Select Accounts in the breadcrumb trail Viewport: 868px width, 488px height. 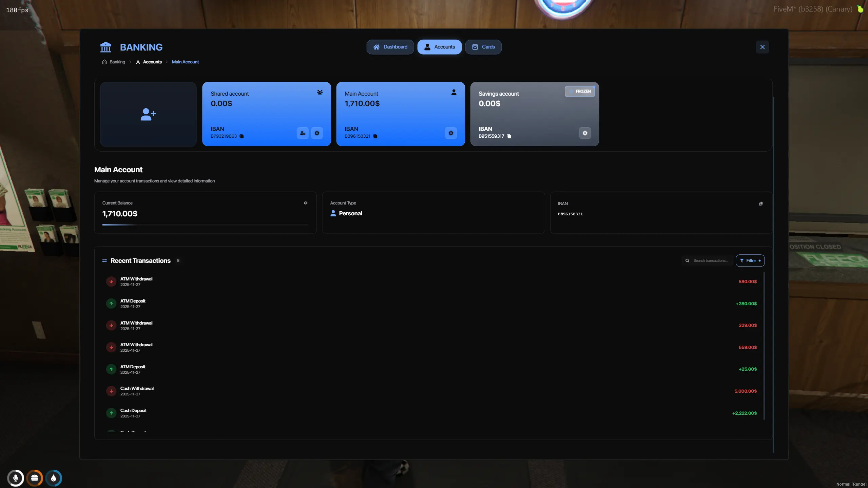[x=153, y=62]
